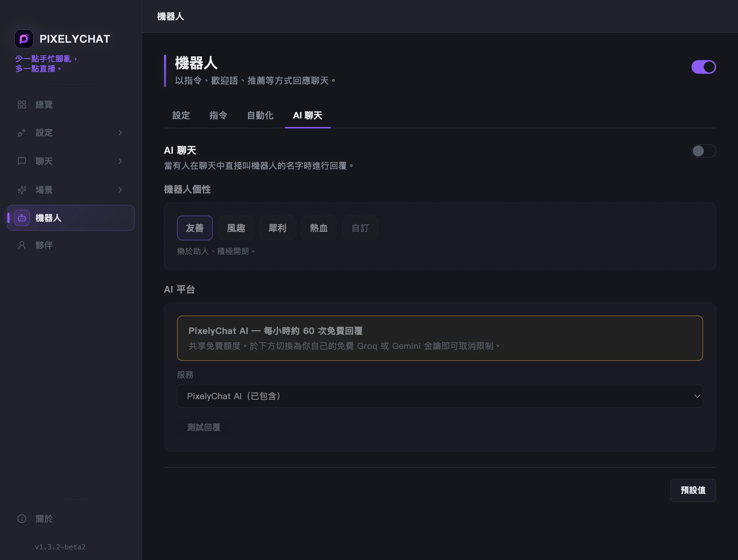738x560 pixels.
Task: Select the 犀利 personality option
Action: pos(277,228)
